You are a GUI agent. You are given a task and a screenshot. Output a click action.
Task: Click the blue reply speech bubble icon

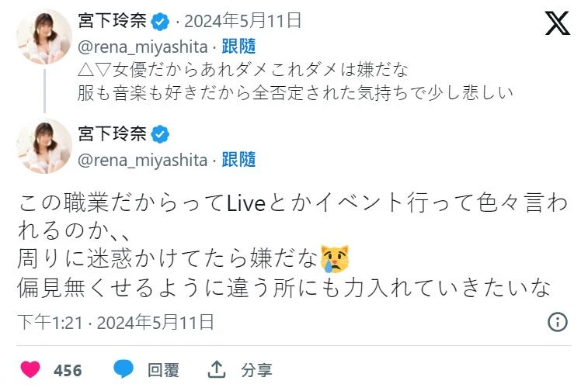(x=124, y=369)
